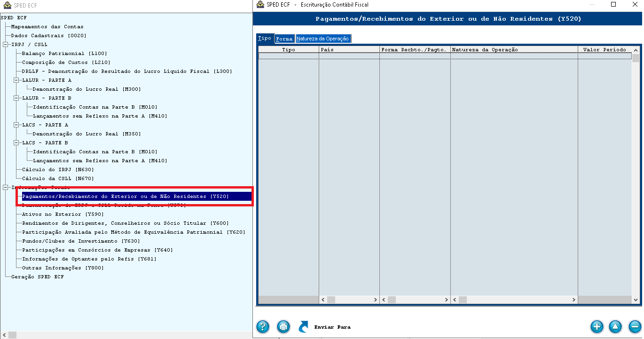
Task: Switch to the Tipo tab
Action: pyautogui.click(x=265, y=38)
